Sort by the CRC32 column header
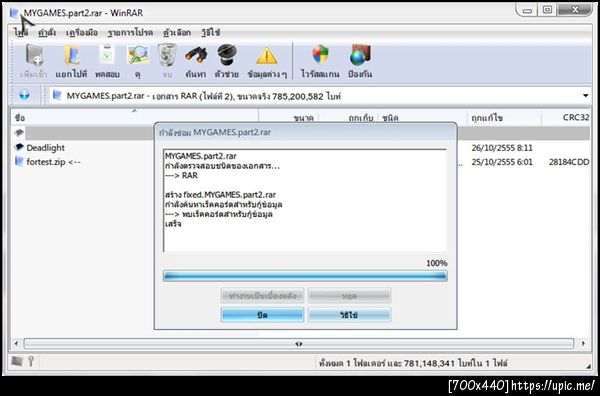Image resolution: width=600 pixels, height=396 pixels. point(566,117)
